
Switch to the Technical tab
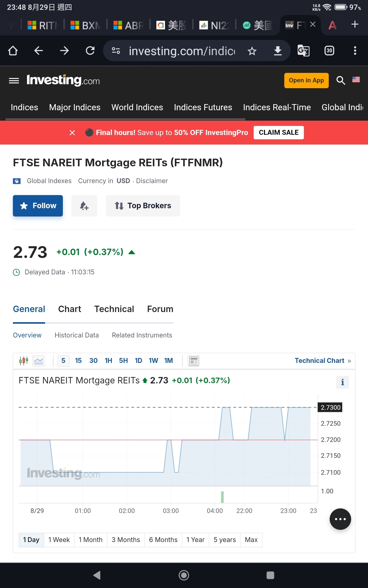click(x=114, y=309)
